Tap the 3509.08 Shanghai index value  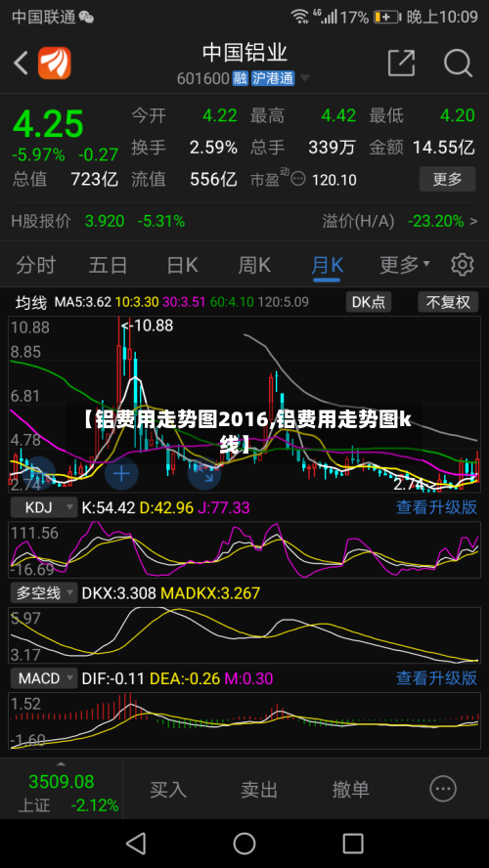click(62, 782)
